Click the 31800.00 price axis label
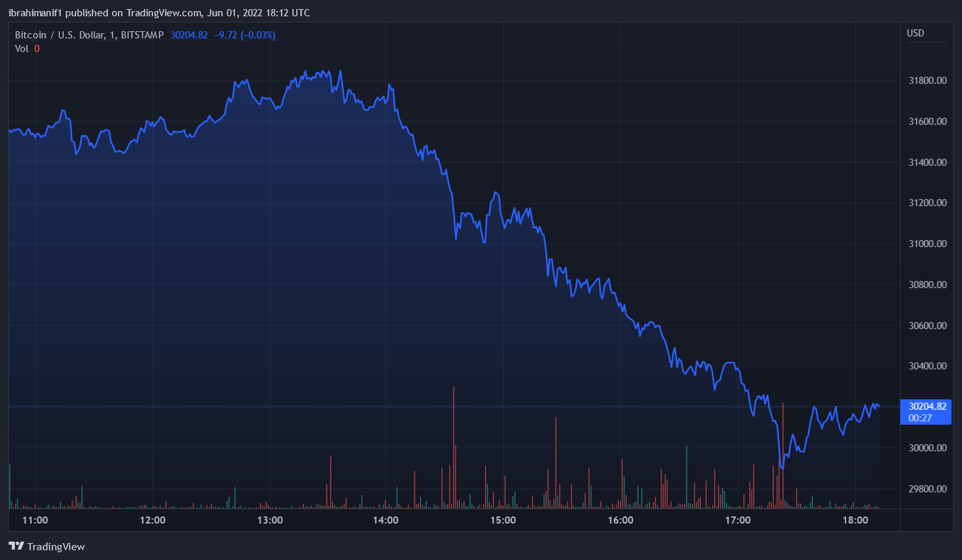This screenshot has height=560, width=962. tap(927, 81)
